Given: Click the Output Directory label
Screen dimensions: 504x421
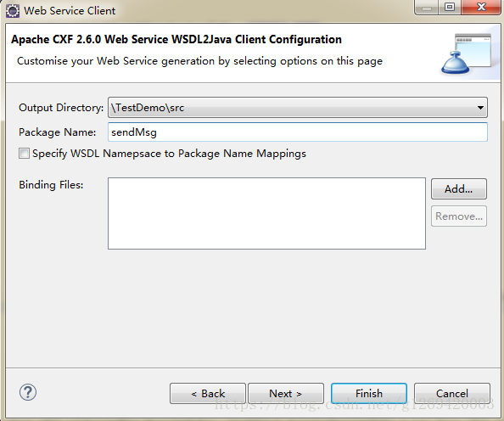Looking at the screenshot, I should click(x=61, y=108).
